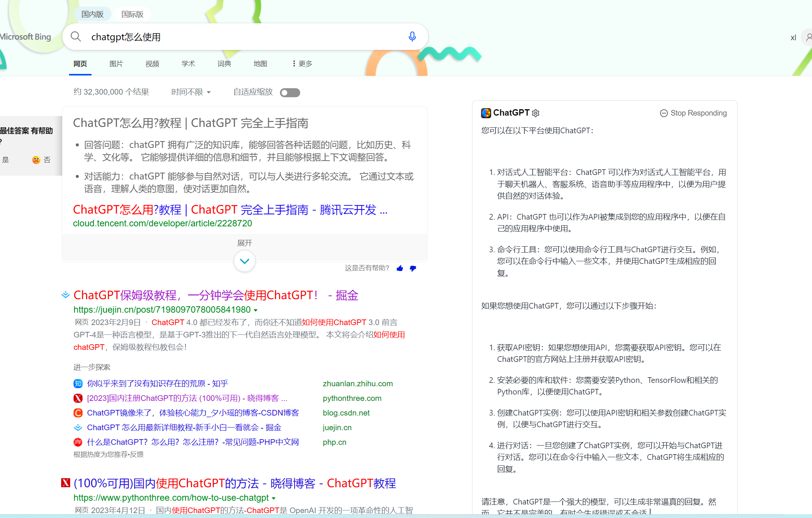Click the 约 32,300,000 个结果 count

coord(111,92)
